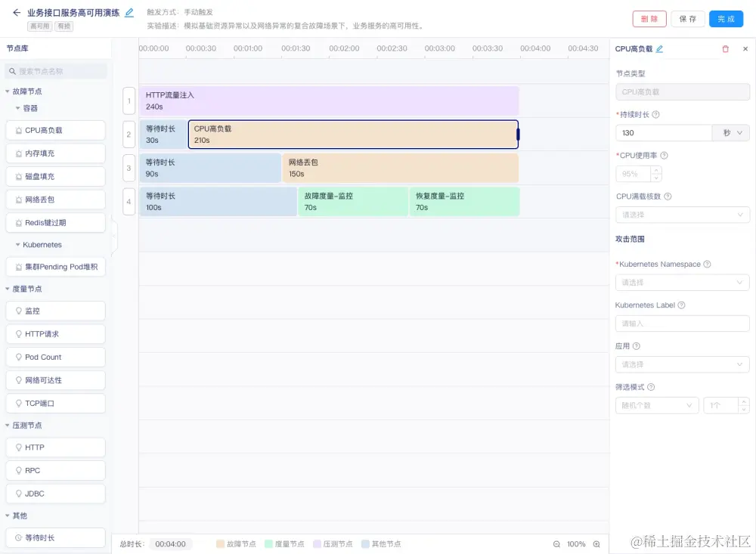This screenshot has height=554, width=756.
Task: Click the 保存 button
Action: click(x=687, y=19)
